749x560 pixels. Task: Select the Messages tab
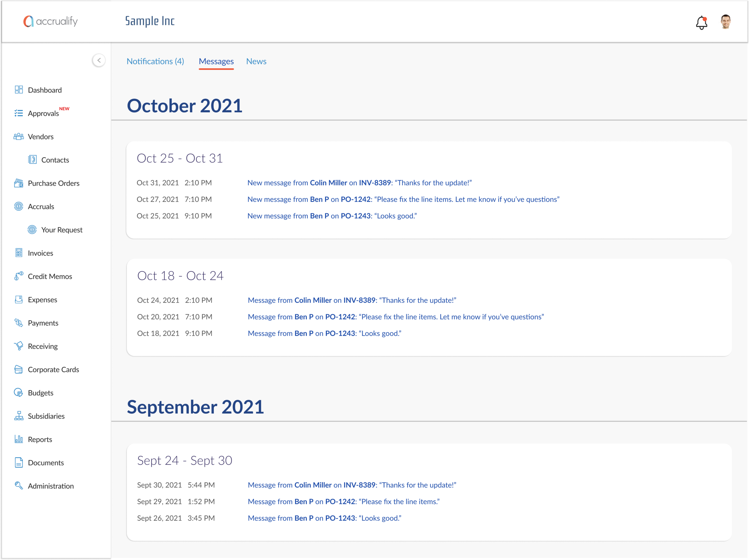click(x=216, y=61)
